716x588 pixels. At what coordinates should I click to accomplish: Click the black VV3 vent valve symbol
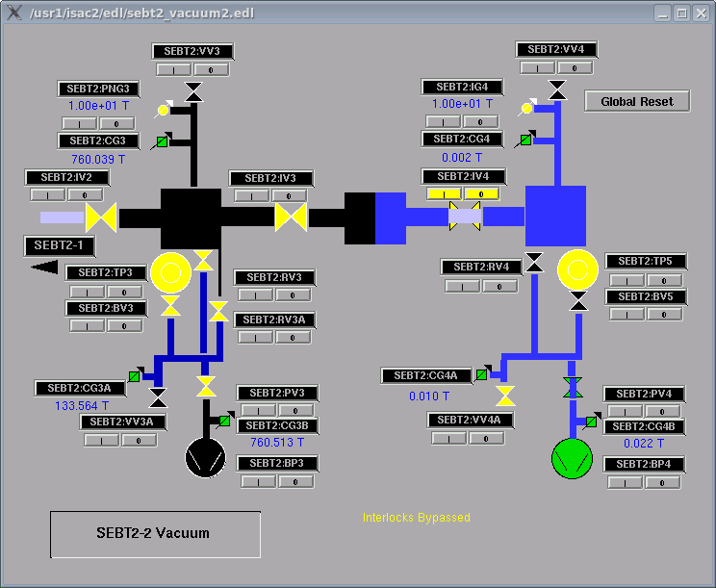(x=194, y=92)
